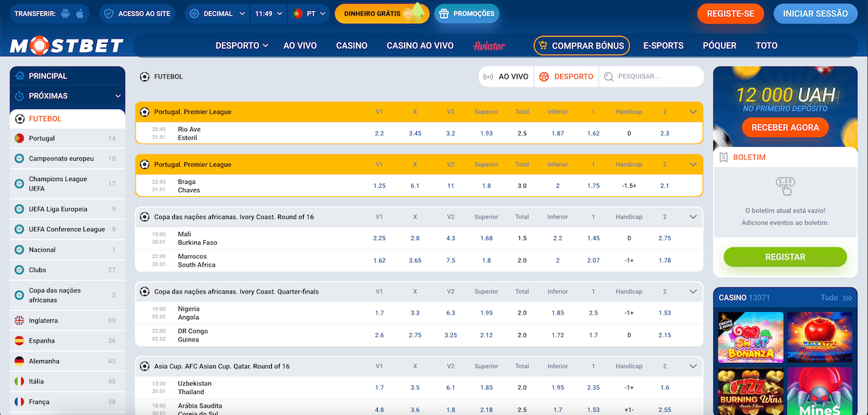This screenshot has width=868, height=415.
Task: Select Nacional in sidebar
Action: (67, 250)
